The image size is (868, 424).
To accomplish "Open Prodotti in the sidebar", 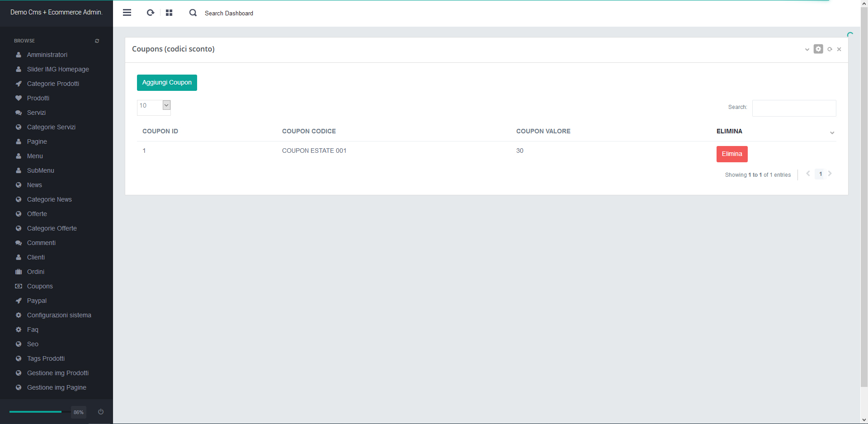I will pos(38,98).
